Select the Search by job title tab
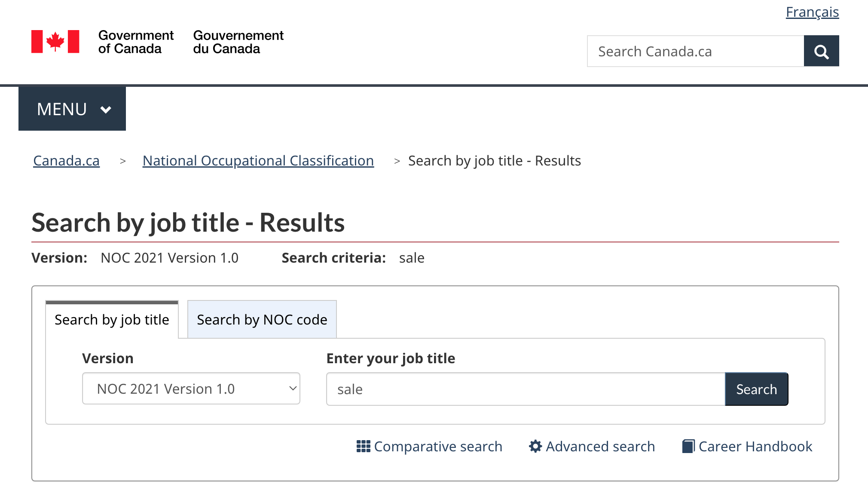 [112, 320]
